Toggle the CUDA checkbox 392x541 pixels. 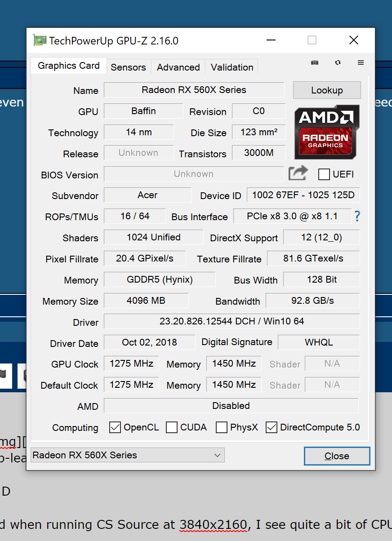click(x=172, y=427)
